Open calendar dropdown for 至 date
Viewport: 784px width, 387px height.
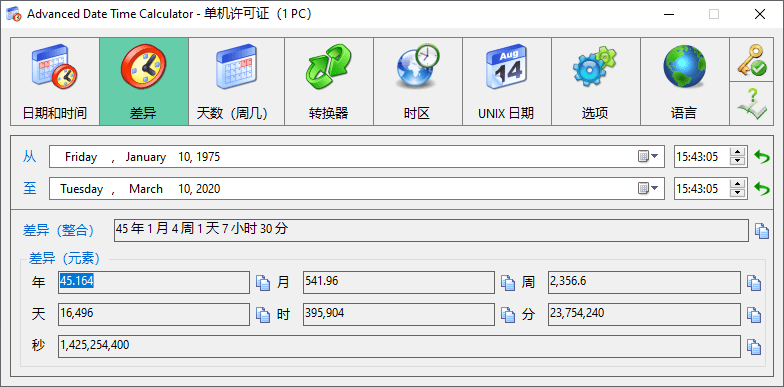click(x=648, y=188)
